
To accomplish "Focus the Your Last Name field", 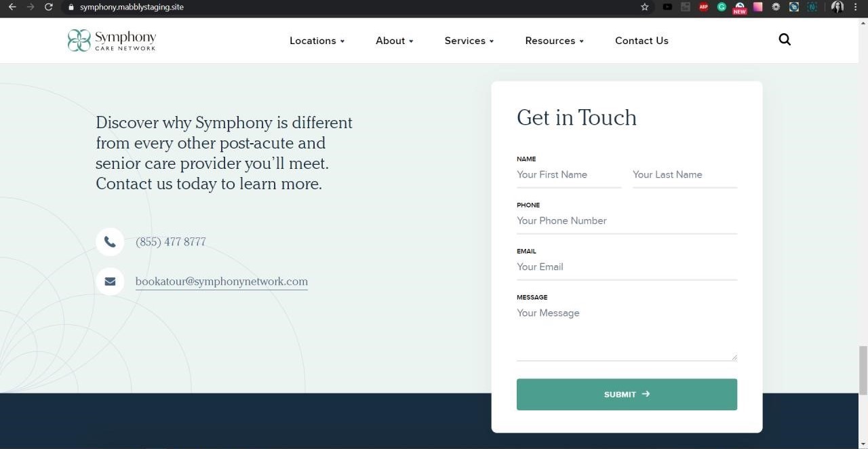I will click(685, 175).
